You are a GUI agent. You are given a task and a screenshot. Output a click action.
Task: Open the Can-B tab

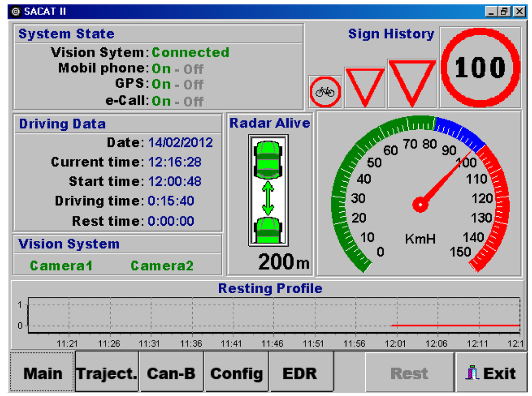pos(171,373)
